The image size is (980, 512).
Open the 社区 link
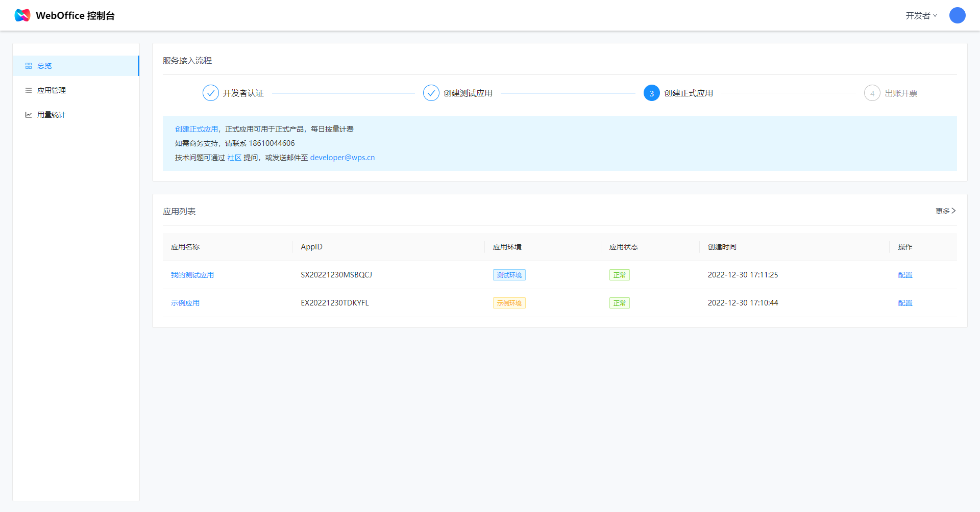tap(234, 158)
